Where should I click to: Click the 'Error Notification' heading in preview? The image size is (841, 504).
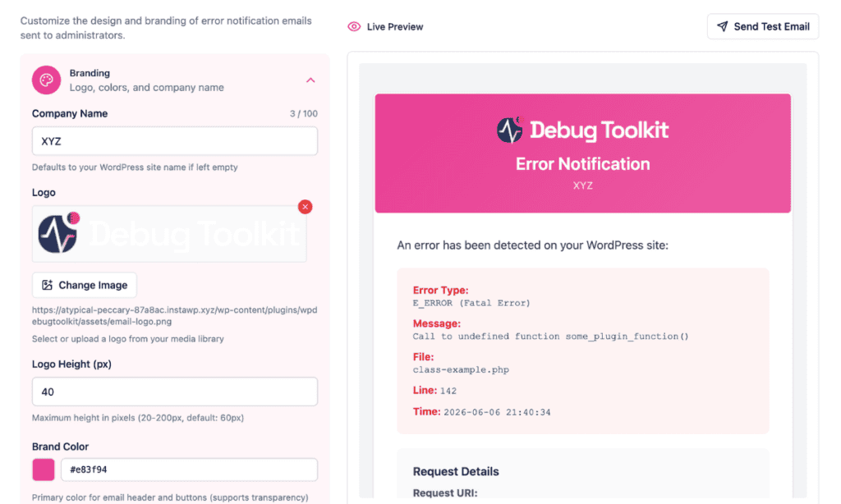tap(582, 164)
